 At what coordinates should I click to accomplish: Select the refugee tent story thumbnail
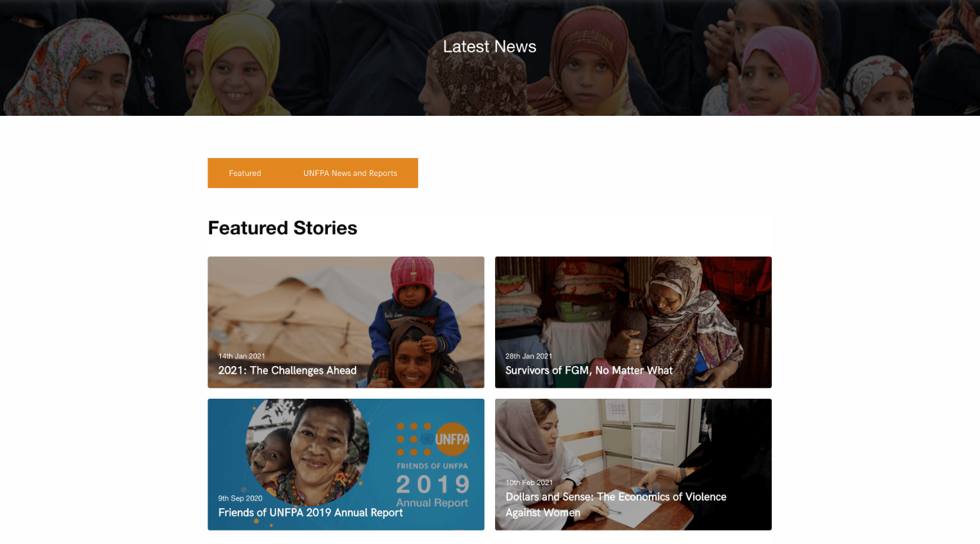coord(346,322)
